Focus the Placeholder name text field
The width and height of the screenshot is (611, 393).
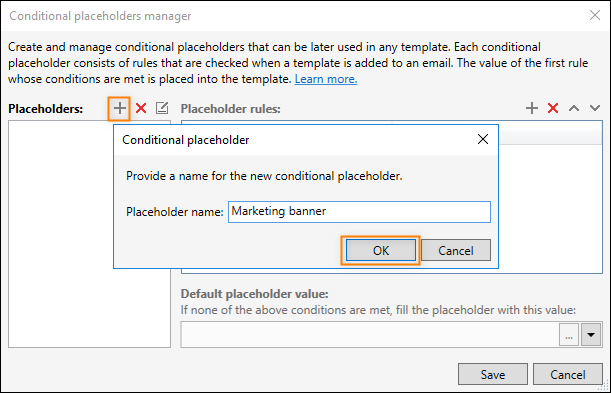click(x=359, y=211)
